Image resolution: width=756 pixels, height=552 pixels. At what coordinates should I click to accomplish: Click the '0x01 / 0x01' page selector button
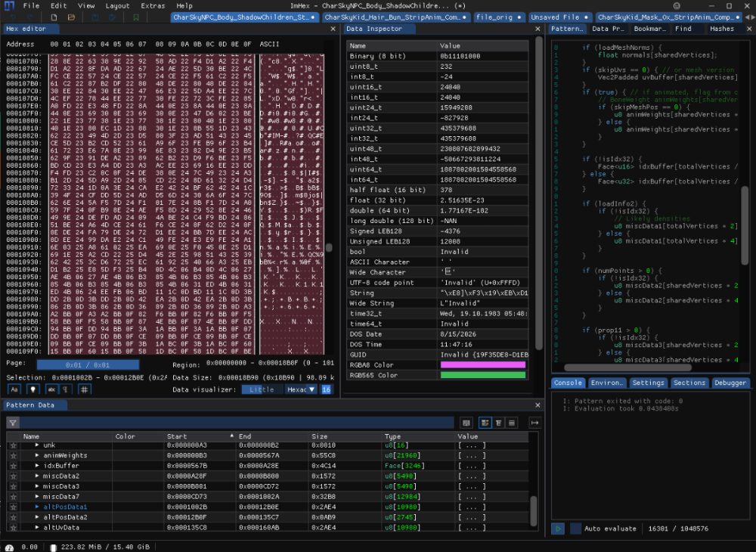pyautogui.click(x=88, y=364)
